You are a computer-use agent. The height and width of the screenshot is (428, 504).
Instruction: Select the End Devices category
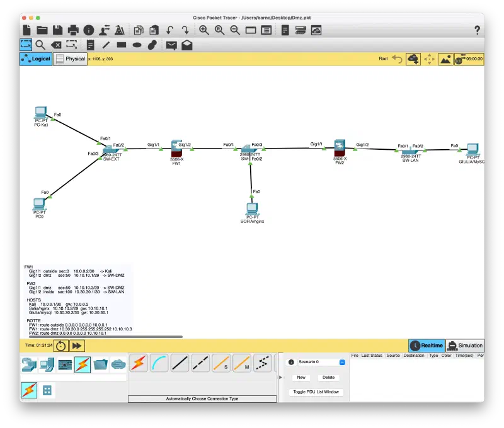[x=47, y=364]
